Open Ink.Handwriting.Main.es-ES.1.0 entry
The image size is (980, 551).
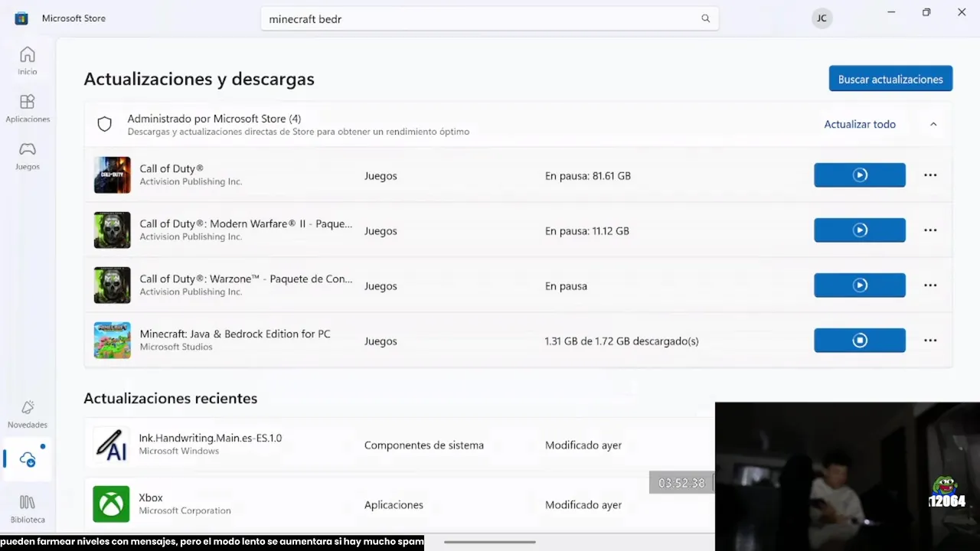tap(211, 438)
